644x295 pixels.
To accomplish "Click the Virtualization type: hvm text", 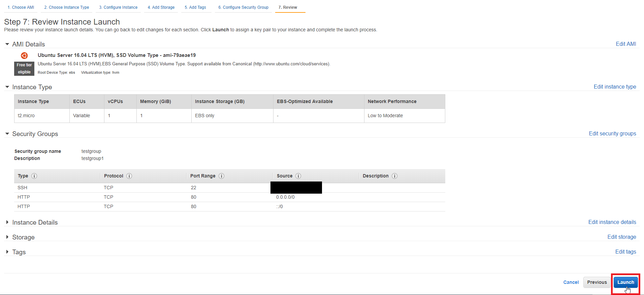I will click(100, 72).
